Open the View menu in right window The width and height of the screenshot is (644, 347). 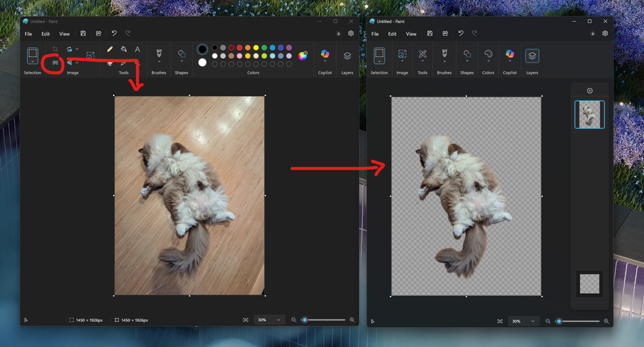[x=411, y=34]
